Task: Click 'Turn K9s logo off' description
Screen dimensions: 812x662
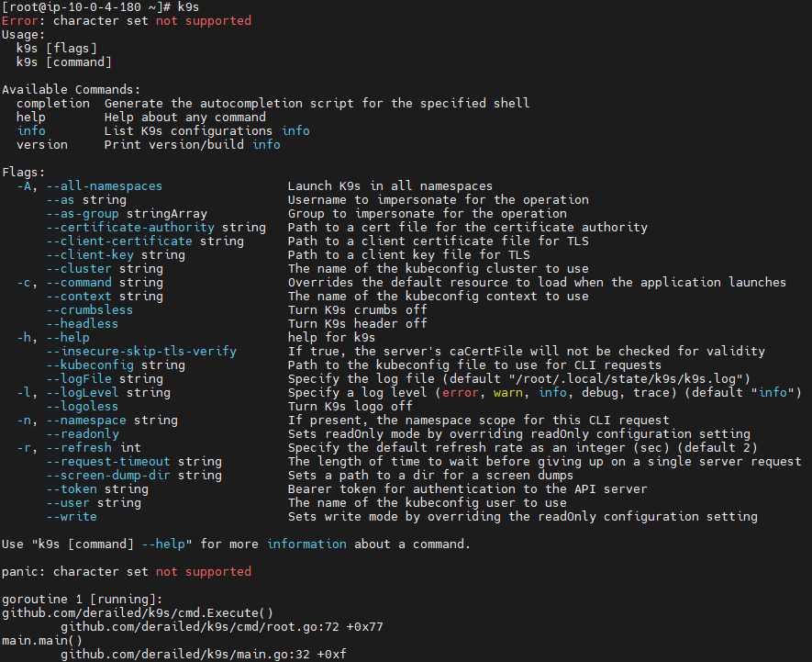Action: pyautogui.click(x=350, y=407)
